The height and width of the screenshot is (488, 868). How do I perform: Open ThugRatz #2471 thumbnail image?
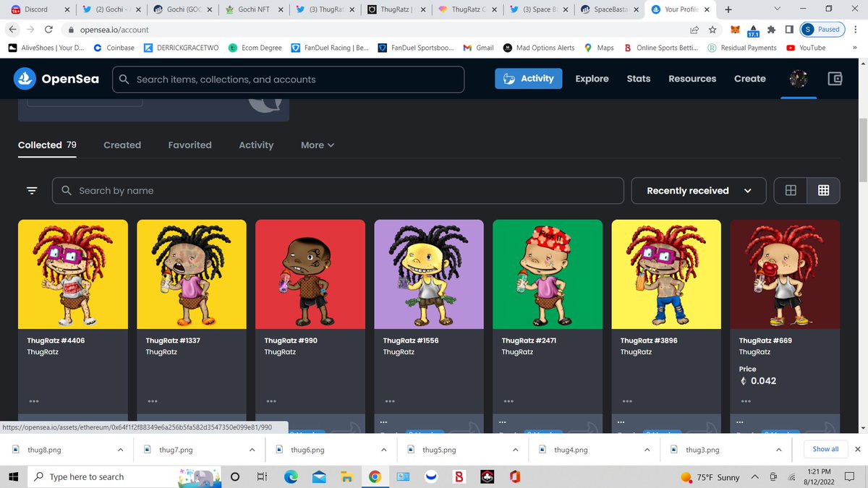(547, 275)
